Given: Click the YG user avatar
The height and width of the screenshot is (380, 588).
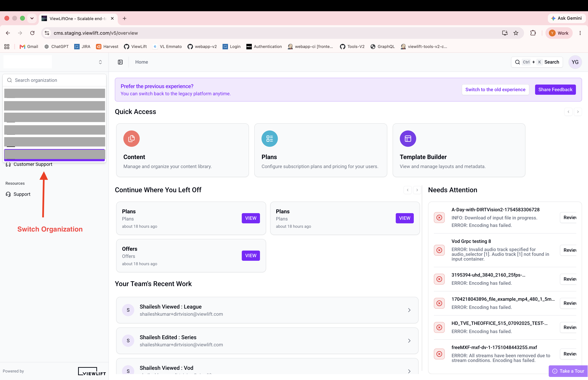Looking at the screenshot, I should pos(575,62).
